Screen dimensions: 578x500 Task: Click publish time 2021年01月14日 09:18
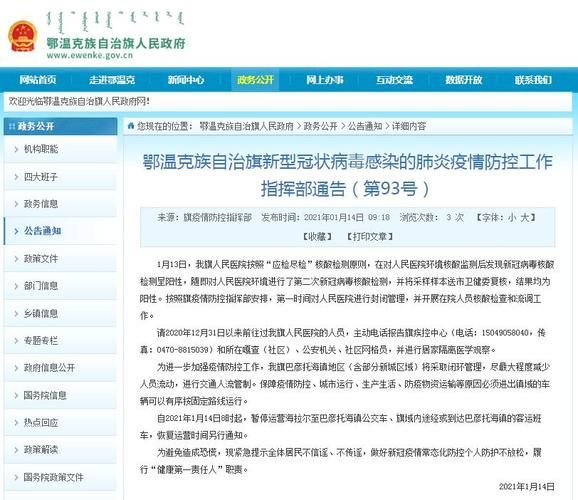point(347,218)
